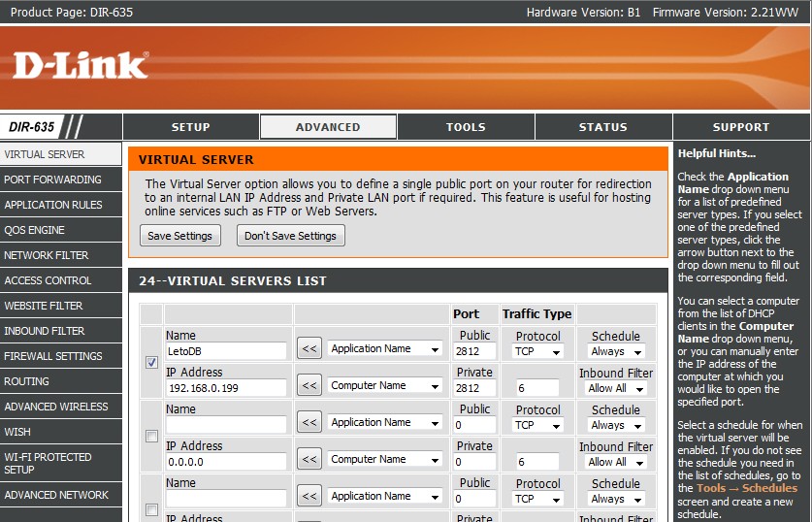Go to the STATUS tab

pyautogui.click(x=602, y=127)
